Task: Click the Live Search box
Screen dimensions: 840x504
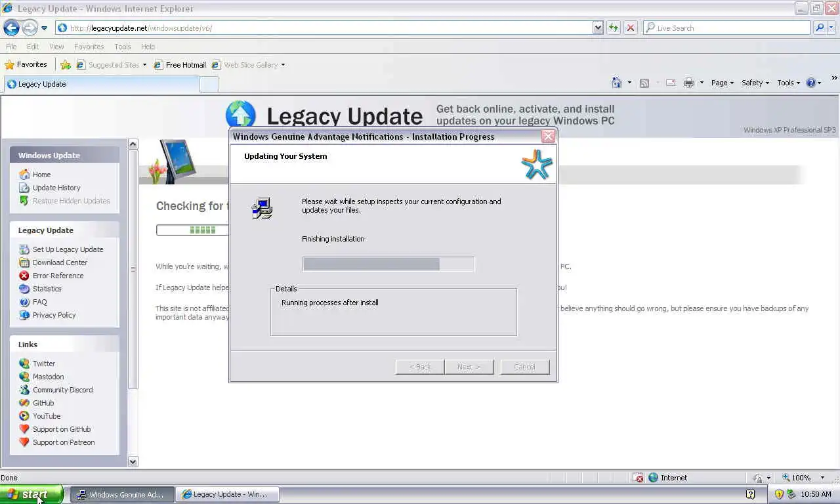Action: pyautogui.click(x=726, y=28)
